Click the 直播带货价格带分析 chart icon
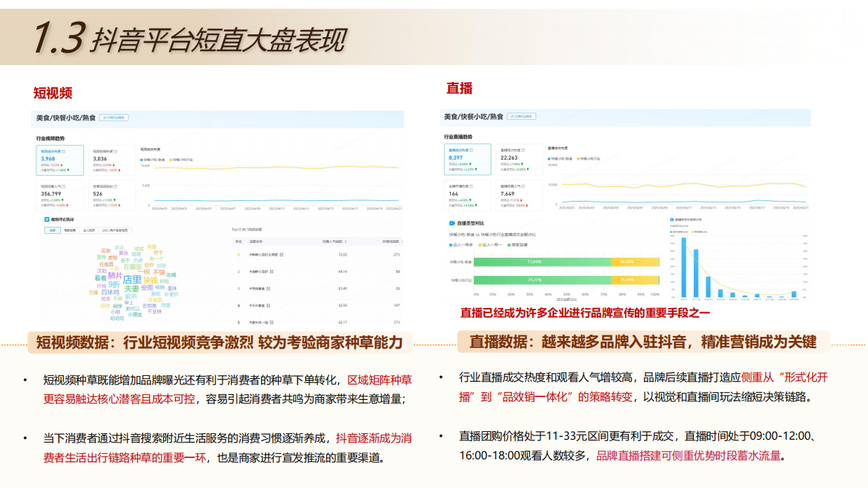 point(671,219)
